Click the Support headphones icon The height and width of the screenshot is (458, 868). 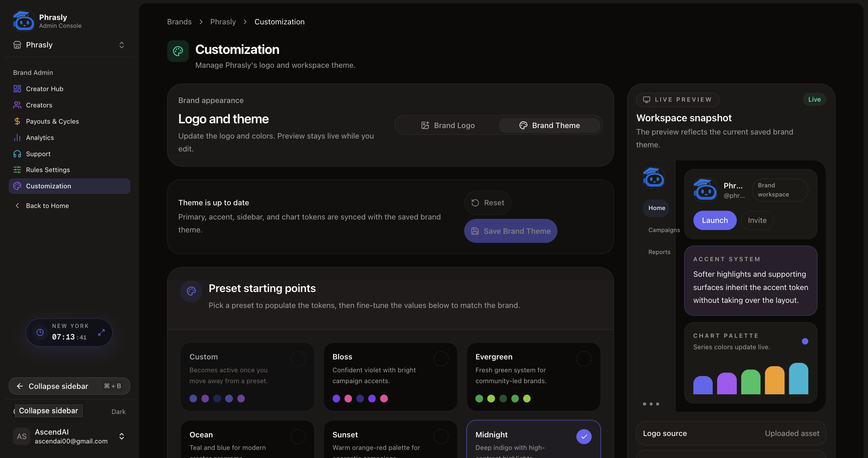coord(17,154)
